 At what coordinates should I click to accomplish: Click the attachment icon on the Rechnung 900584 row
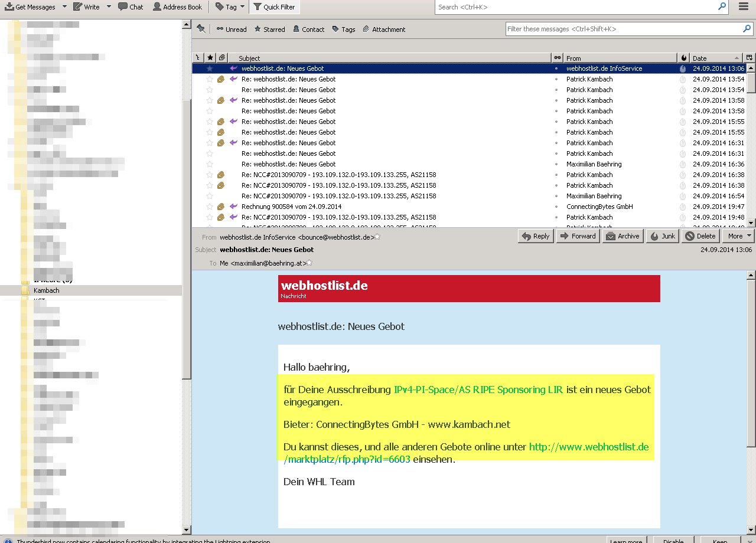click(221, 207)
